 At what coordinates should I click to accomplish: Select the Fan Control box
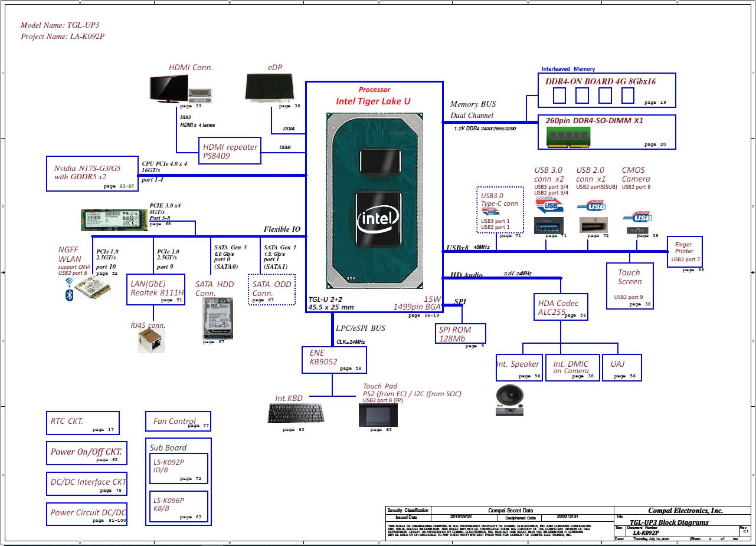178,421
